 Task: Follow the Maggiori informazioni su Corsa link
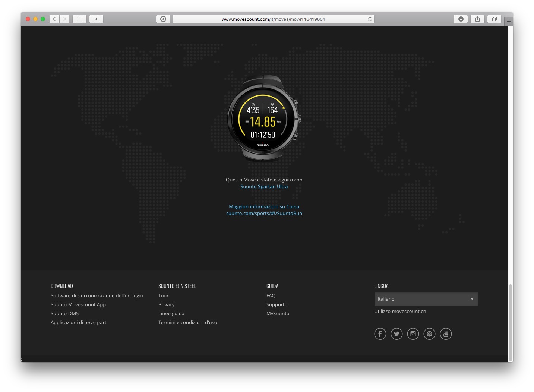pyautogui.click(x=264, y=206)
